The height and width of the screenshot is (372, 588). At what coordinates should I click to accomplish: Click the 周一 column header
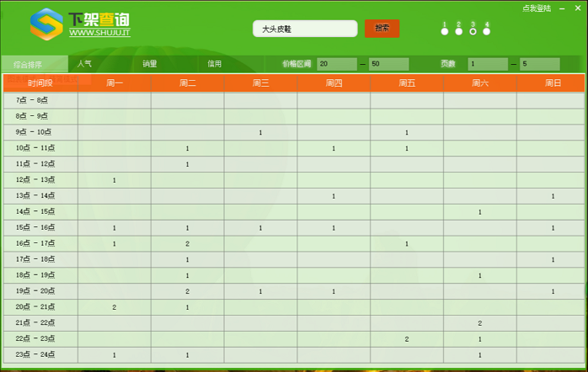(x=115, y=83)
